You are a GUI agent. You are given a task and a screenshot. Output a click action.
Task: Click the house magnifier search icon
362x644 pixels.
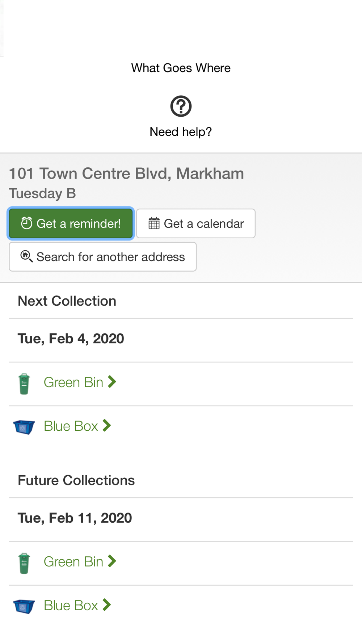coord(26,256)
